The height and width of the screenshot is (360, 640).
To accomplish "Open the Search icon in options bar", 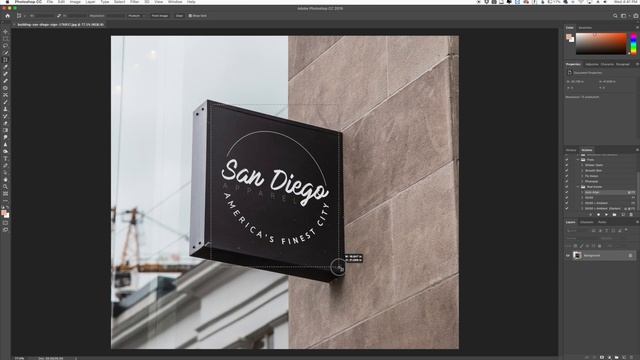I will (615, 16).
